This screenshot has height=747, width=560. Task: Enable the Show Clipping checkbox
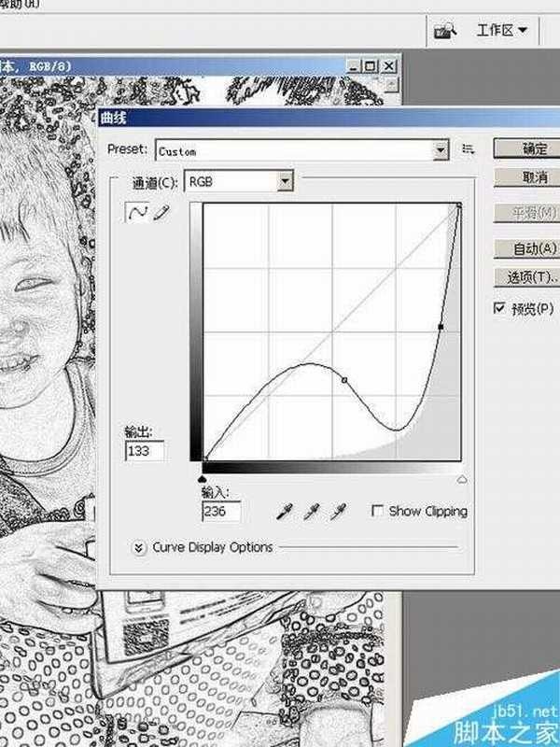(x=377, y=511)
